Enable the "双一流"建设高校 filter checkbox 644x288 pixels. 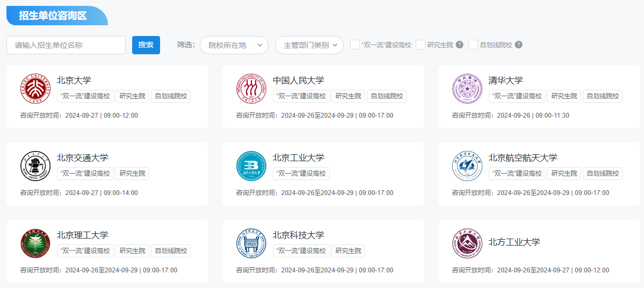coord(355,45)
